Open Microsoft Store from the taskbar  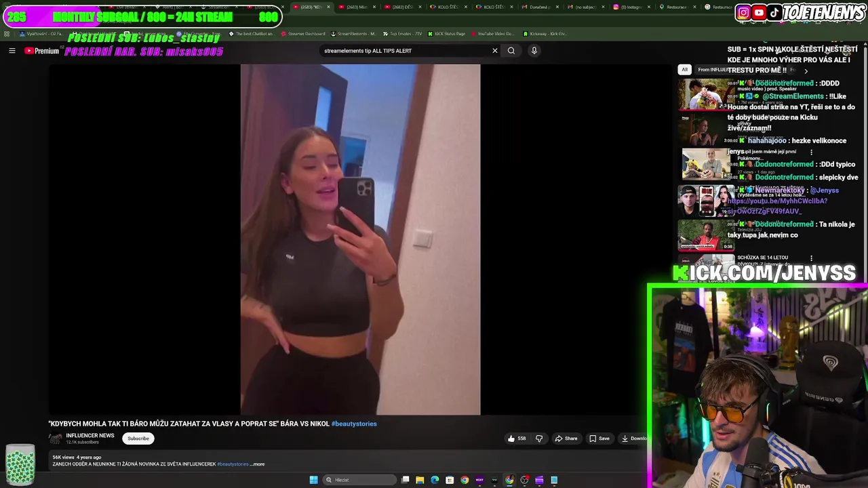(x=450, y=480)
